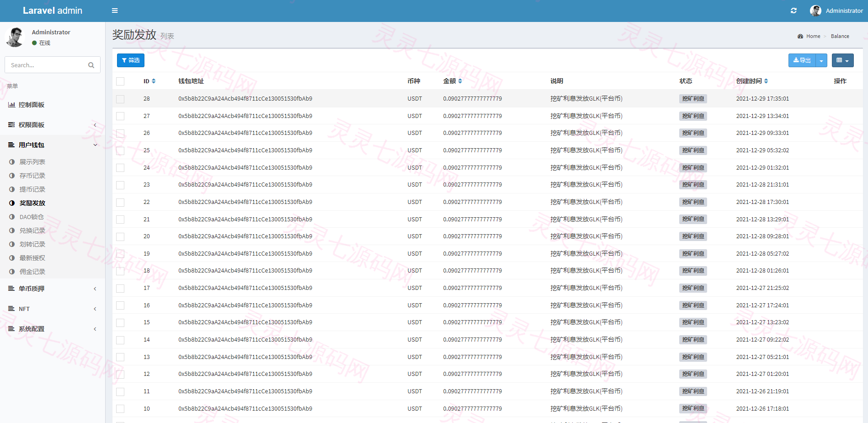
Task: Check the row with ID 28
Action: pyautogui.click(x=120, y=99)
